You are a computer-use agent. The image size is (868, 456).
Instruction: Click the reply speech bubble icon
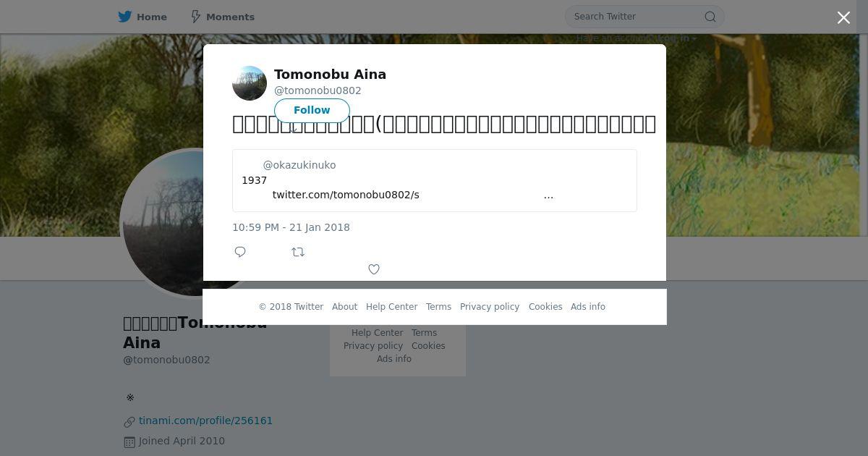pos(240,252)
